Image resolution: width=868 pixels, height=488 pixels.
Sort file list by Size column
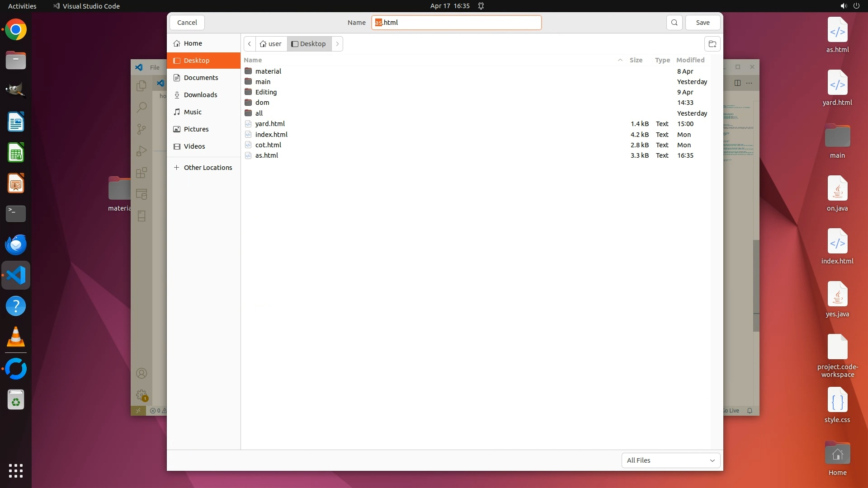coord(636,60)
